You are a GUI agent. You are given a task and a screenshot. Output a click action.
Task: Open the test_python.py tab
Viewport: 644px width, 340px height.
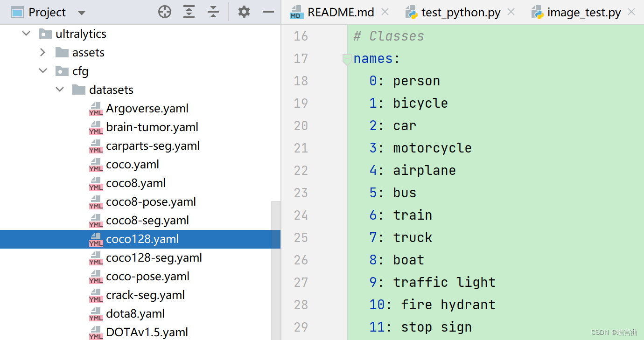coord(460,12)
